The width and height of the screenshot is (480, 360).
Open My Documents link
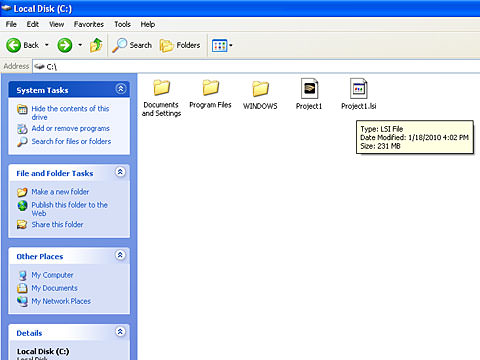coord(54,288)
